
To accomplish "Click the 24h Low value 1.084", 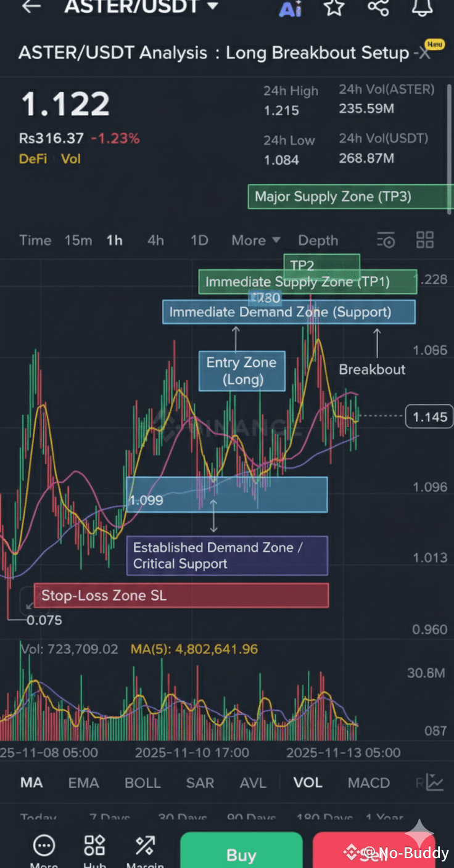I will (x=281, y=160).
